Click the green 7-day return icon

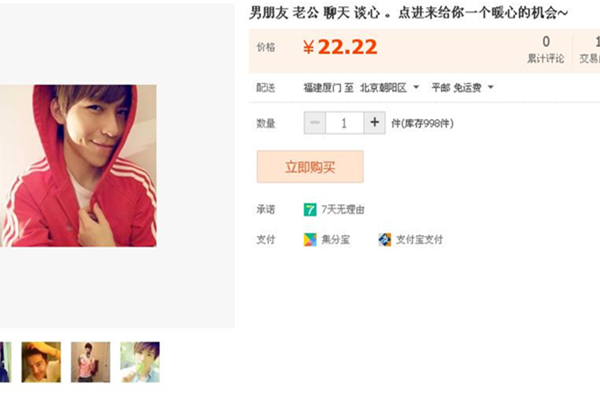click(x=310, y=210)
